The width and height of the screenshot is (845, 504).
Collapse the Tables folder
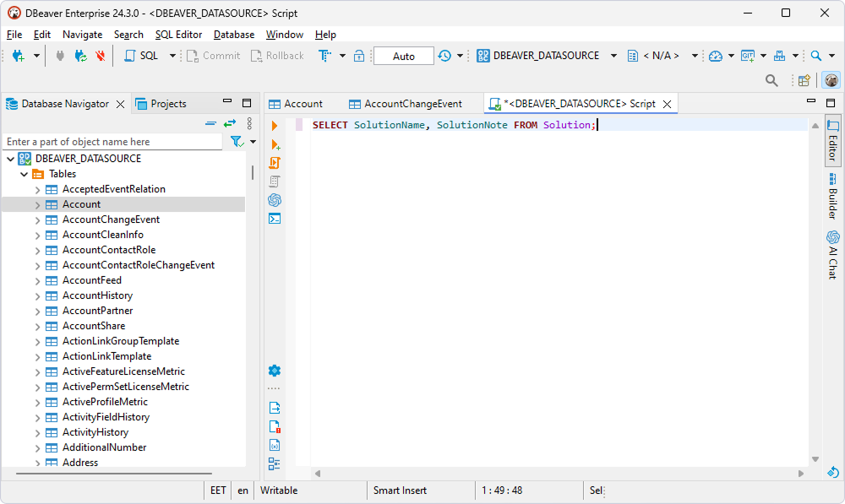pos(24,173)
